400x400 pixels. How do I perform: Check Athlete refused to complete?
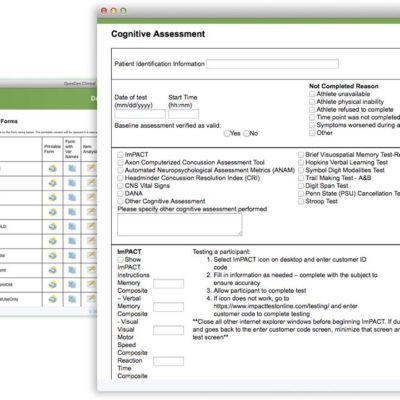tap(312, 109)
